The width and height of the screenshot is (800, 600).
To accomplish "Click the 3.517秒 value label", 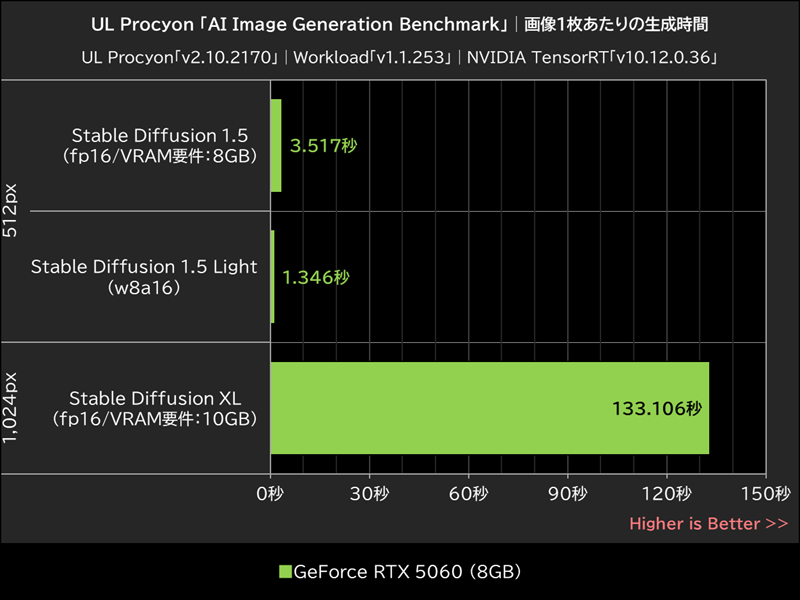I will pos(322,144).
